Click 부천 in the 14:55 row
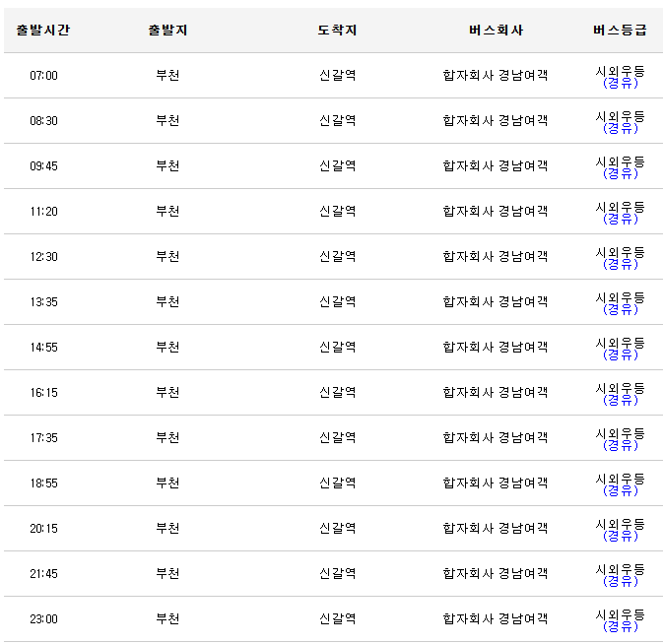663x644 pixels. coord(167,347)
